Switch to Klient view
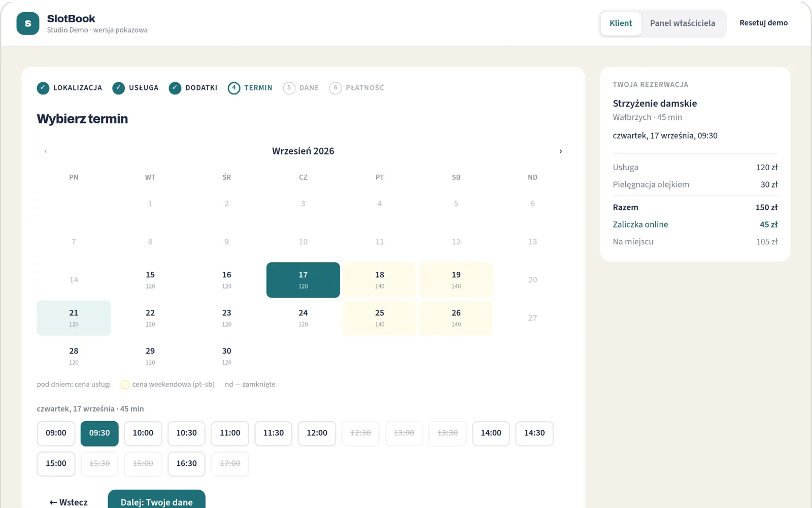 (x=621, y=23)
